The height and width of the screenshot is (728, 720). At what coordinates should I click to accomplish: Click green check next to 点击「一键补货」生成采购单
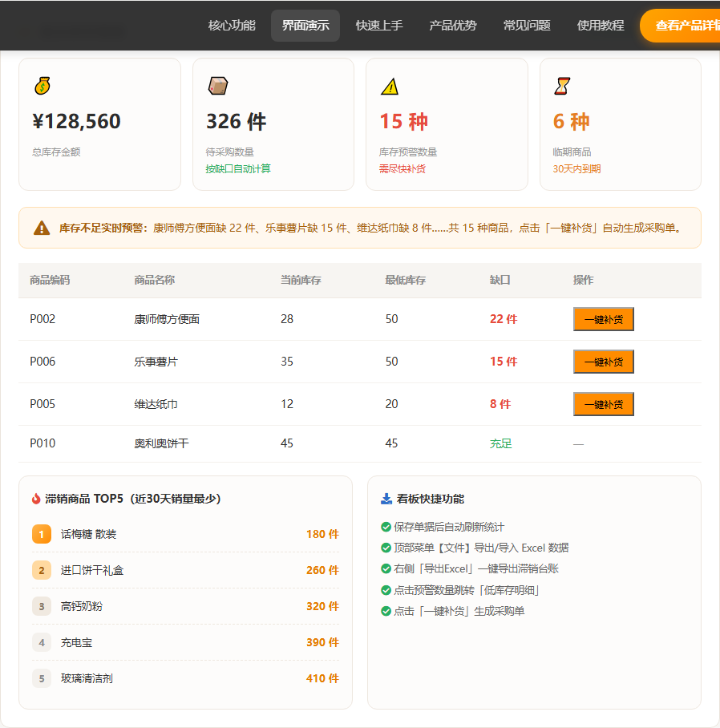pyautogui.click(x=386, y=611)
